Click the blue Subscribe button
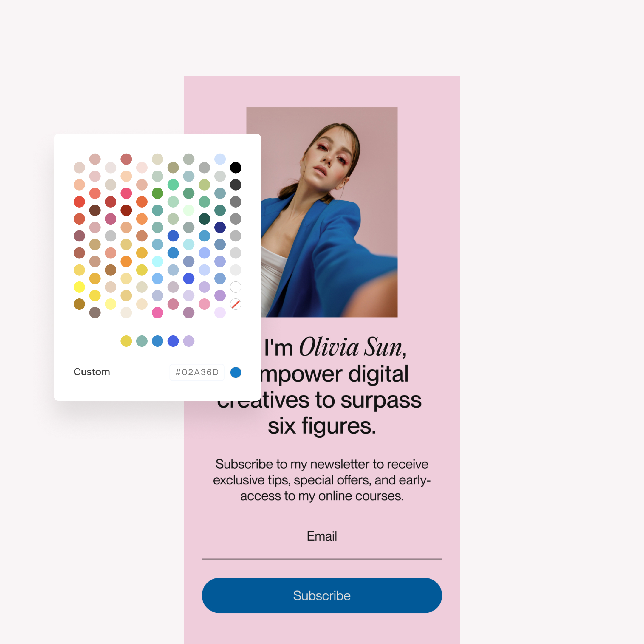The height and width of the screenshot is (644, 644). click(322, 595)
